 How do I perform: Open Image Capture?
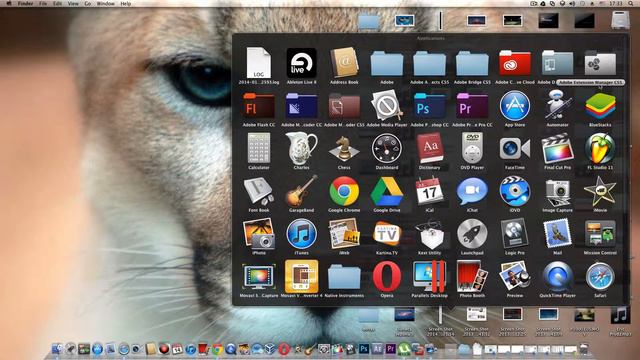[557, 192]
